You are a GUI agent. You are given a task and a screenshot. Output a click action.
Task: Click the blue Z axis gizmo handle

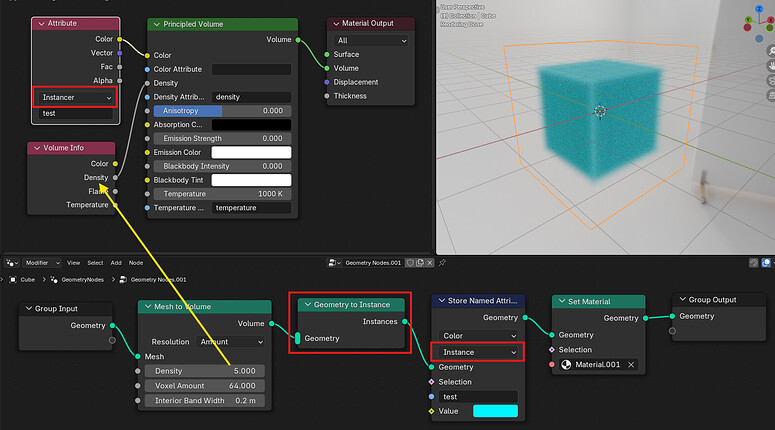[759, 8]
